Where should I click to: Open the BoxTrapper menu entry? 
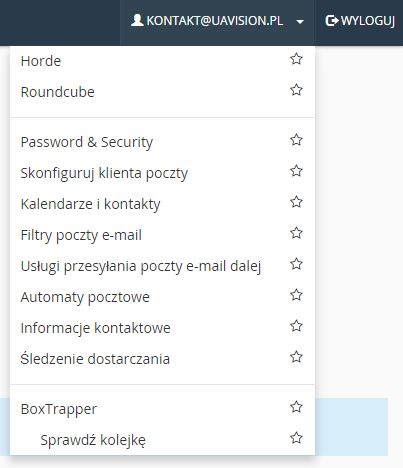[59, 409]
